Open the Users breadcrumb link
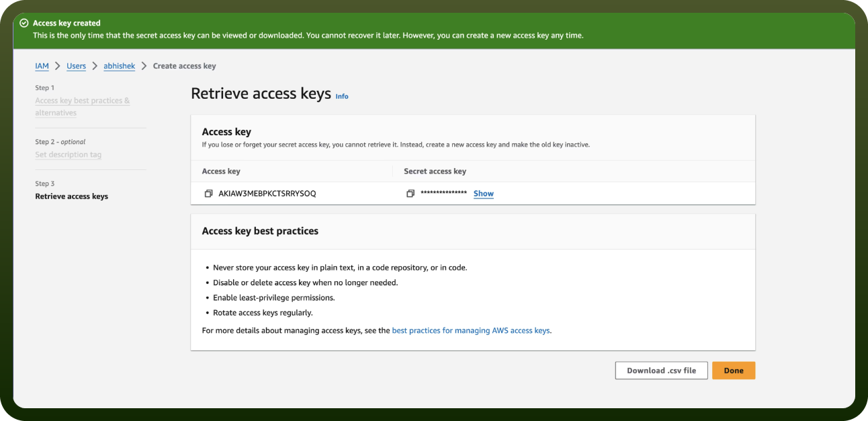868x421 pixels. point(76,66)
